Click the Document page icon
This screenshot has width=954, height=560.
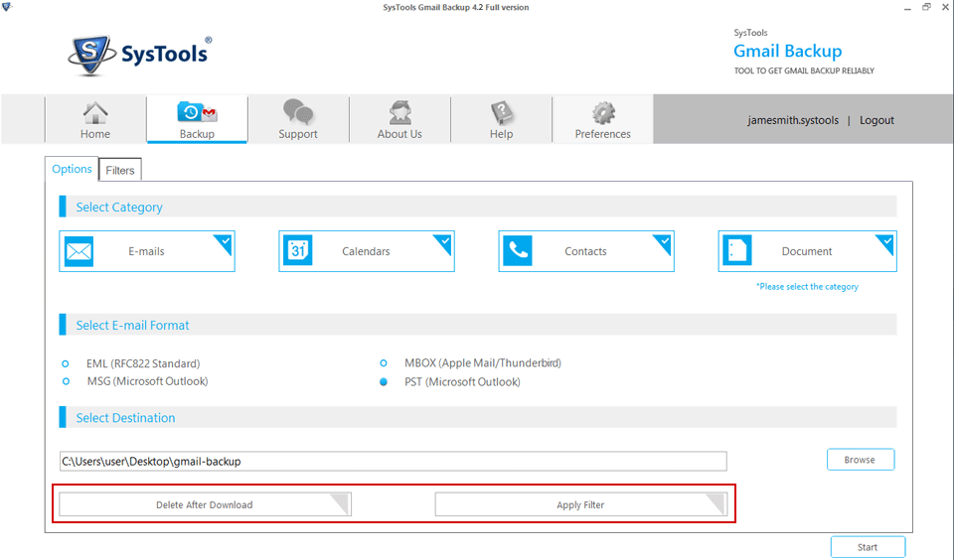click(x=737, y=250)
